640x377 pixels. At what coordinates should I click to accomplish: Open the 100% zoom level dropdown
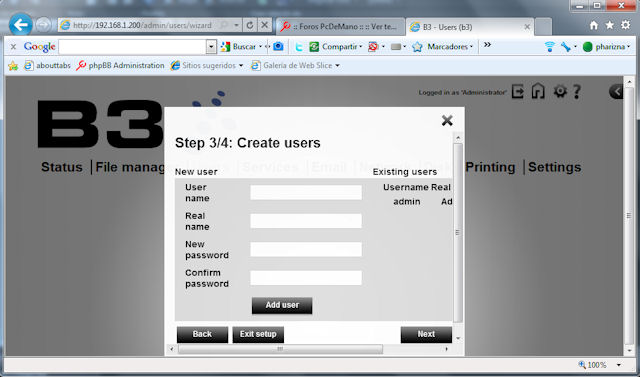[619, 365]
